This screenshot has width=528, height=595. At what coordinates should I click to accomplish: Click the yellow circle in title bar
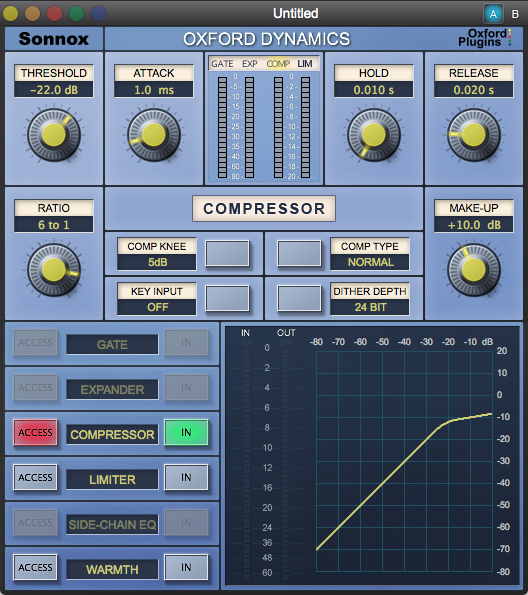11,14
